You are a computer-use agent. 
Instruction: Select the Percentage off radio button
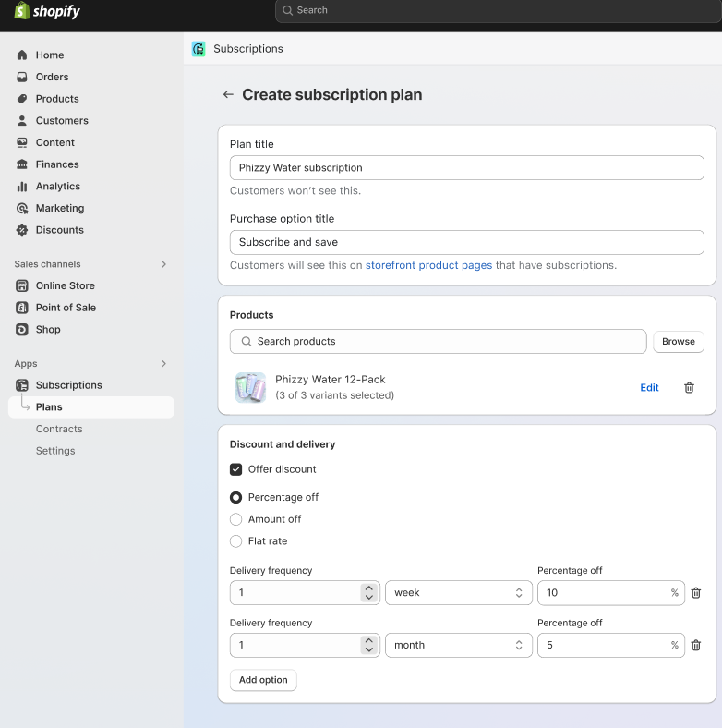click(x=235, y=497)
